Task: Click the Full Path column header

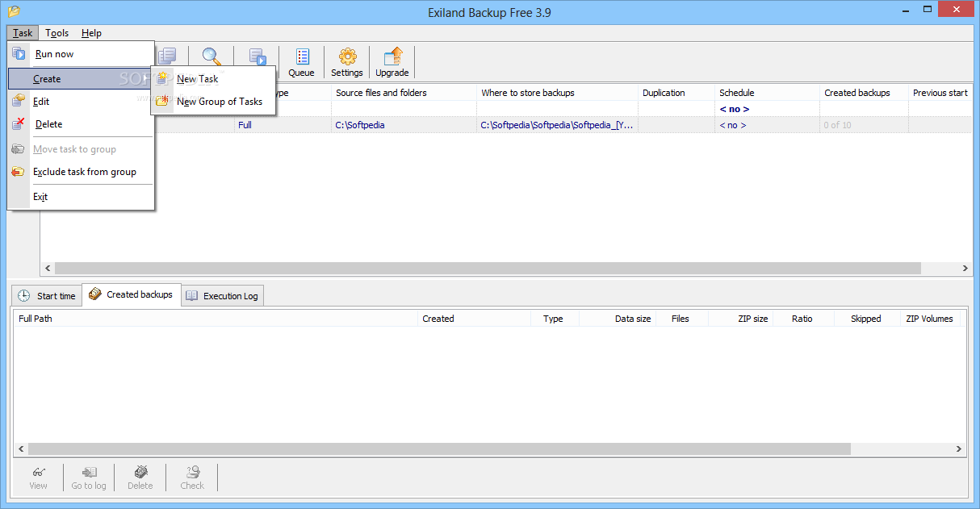Action: [216, 319]
